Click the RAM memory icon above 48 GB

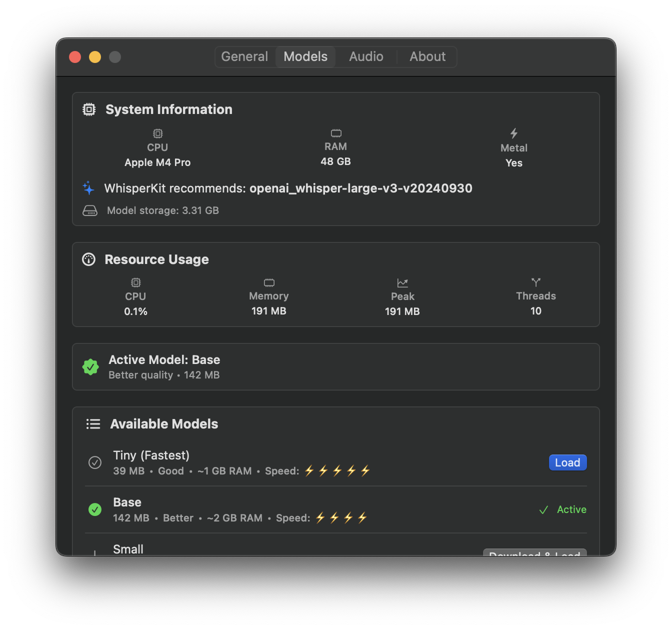[x=335, y=133]
